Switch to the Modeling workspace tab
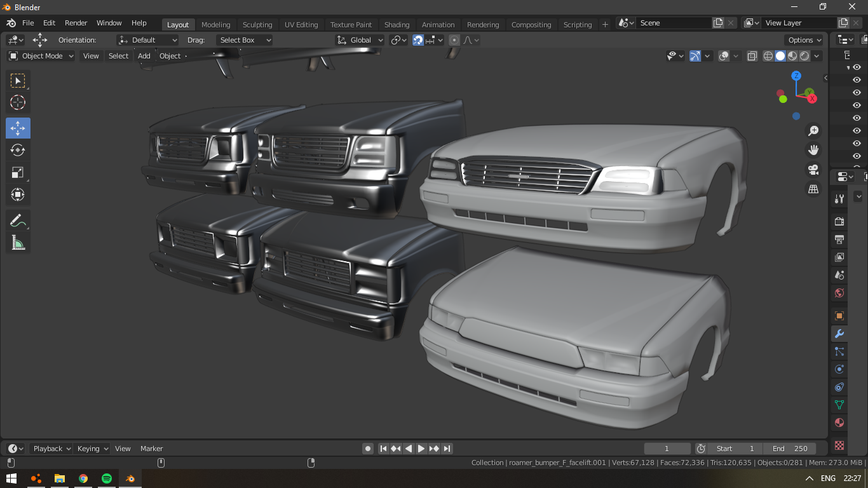The height and width of the screenshot is (488, 868). point(216,25)
